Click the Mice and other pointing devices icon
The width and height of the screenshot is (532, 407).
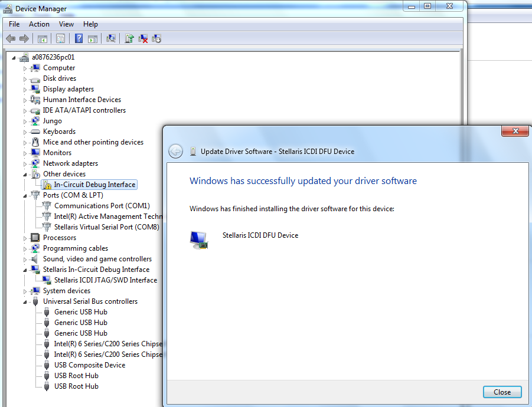pos(35,142)
